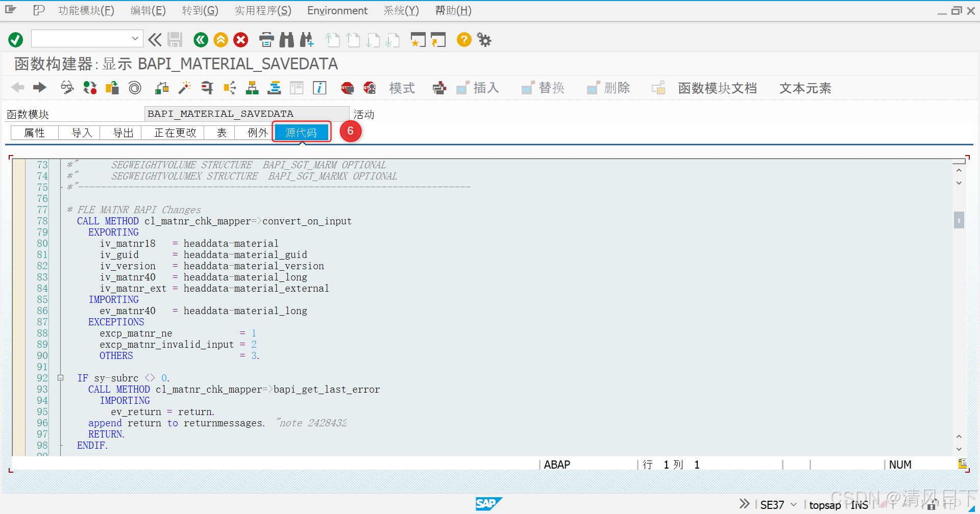Click the Display Object List hierarchy icon
The image size is (980, 514).
(x=252, y=88)
